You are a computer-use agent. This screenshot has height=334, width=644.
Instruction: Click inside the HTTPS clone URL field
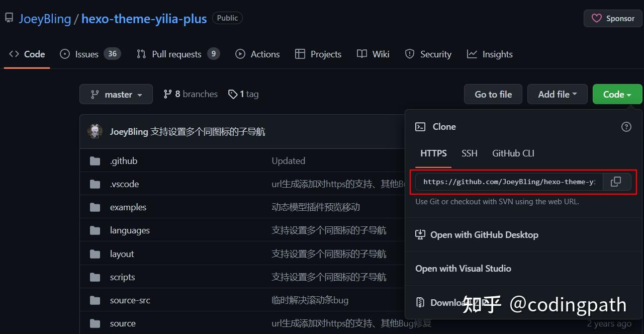pyautogui.click(x=508, y=182)
